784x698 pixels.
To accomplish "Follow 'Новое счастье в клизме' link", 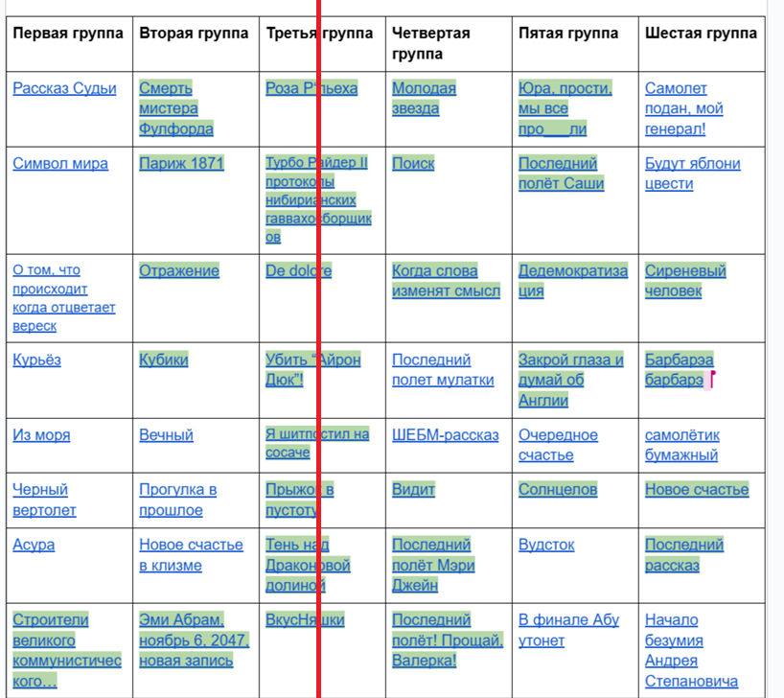I will [x=191, y=555].
